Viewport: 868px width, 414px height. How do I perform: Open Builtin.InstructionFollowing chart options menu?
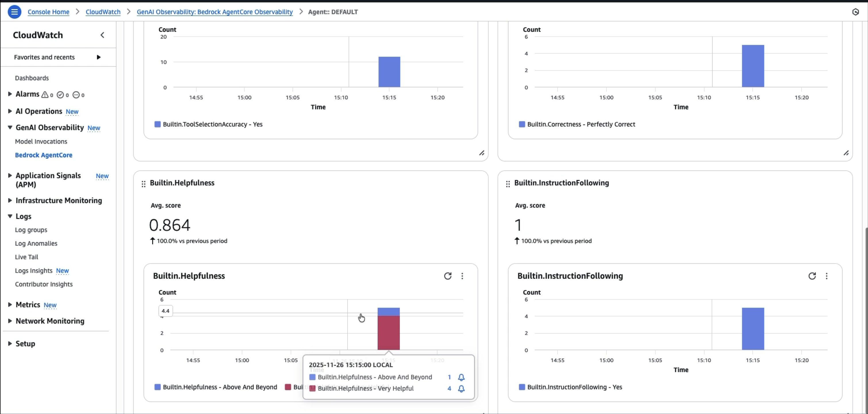[x=826, y=276]
